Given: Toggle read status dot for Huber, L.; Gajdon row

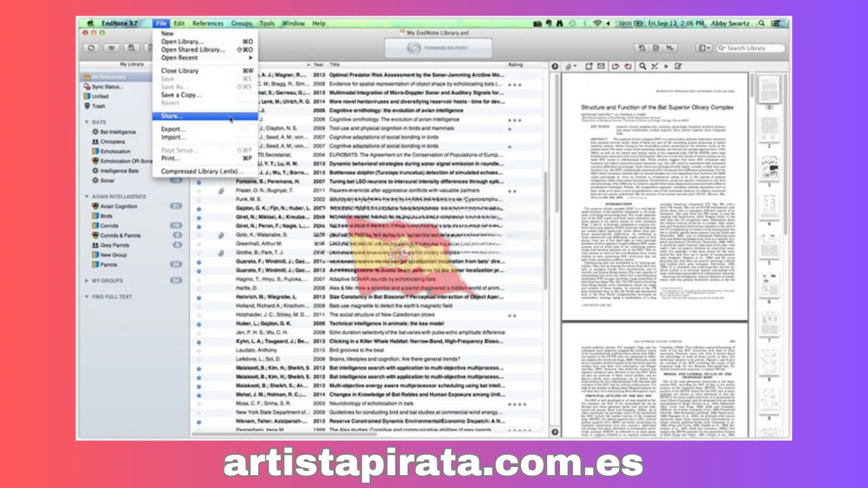Looking at the screenshot, I should 199,324.
